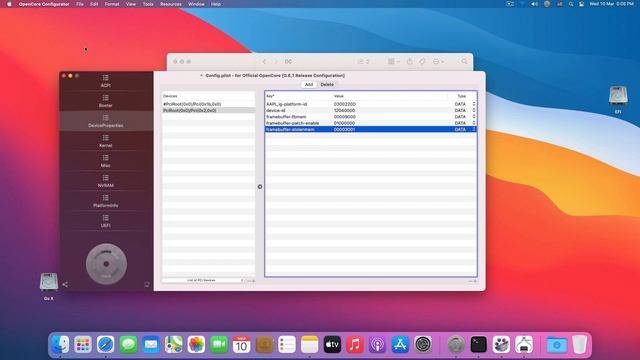Edit value 00003001 of framebuffer-stolenmem
The width and height of the screenshot is (640, 360).
coord(344,129)
